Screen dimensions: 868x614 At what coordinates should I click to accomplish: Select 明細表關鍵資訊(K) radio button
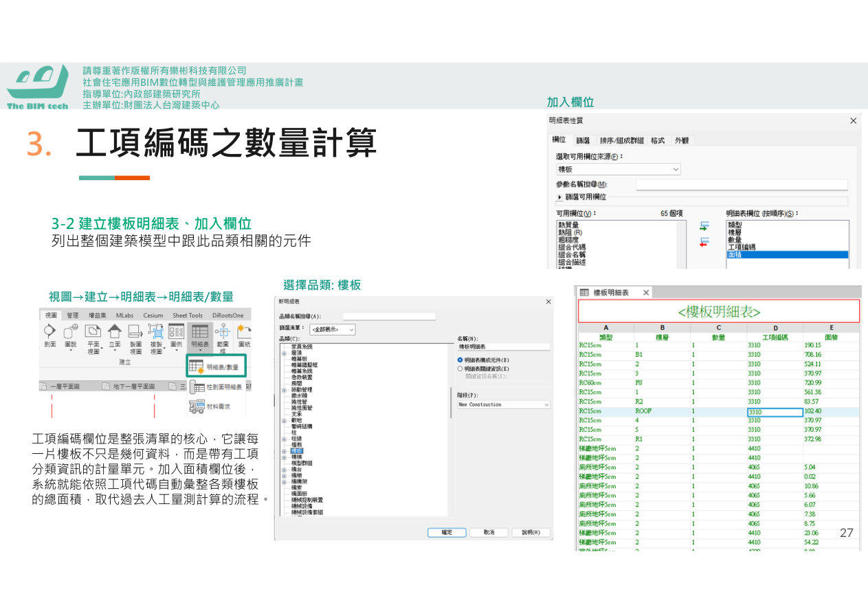pos(460,369)
